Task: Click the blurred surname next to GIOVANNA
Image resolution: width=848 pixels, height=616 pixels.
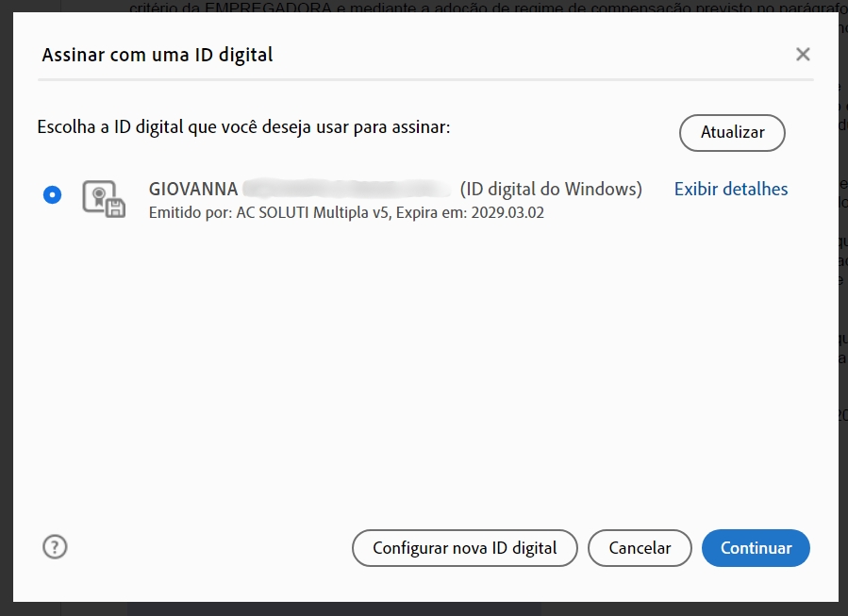Action: [x=347, y=189]
